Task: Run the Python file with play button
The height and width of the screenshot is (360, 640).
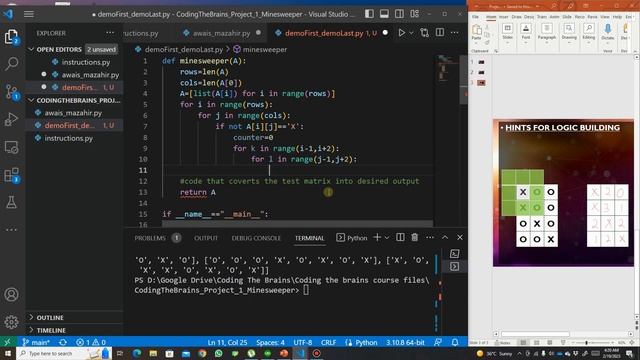Action: coord(401,33)
